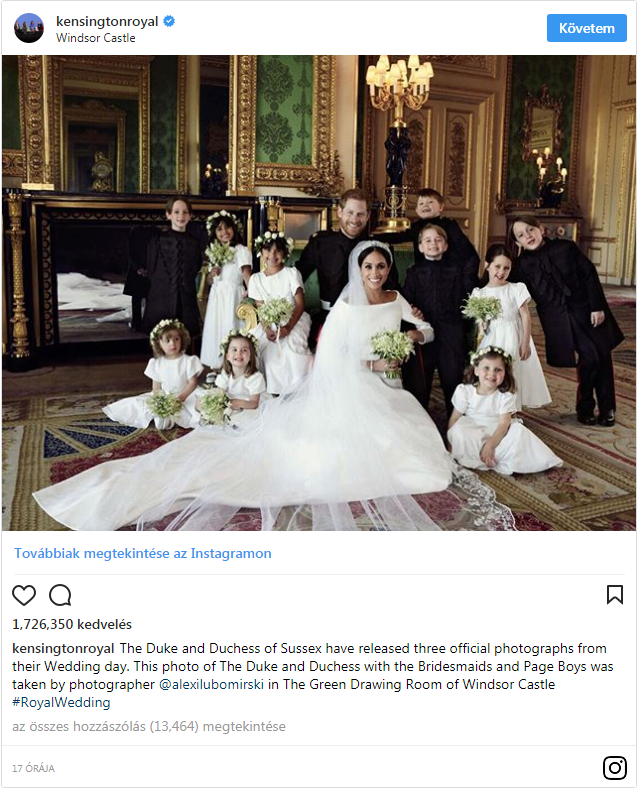The image size is (638, 790).
Task: Click the blue verified badge
Action: click(169, 21)
